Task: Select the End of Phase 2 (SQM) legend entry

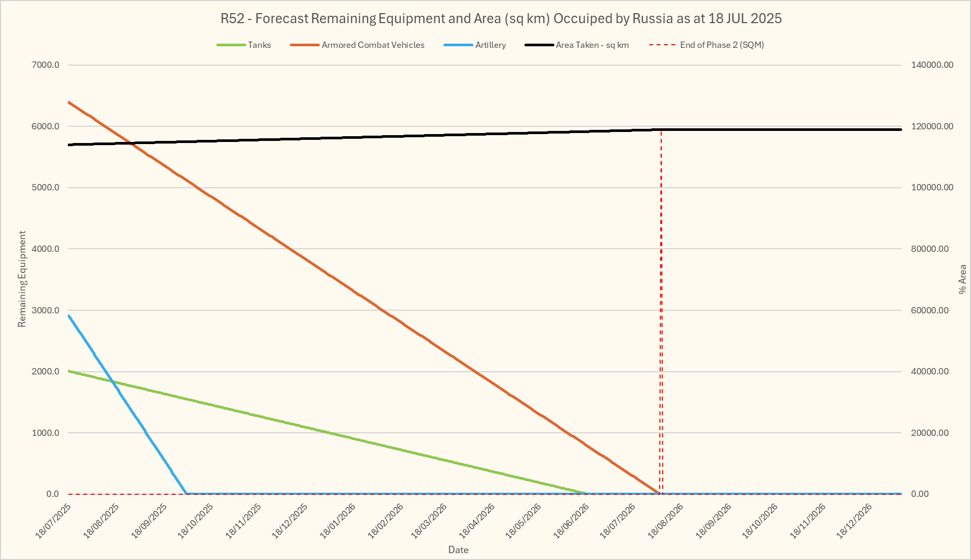Action: click(x=721, y=45)
